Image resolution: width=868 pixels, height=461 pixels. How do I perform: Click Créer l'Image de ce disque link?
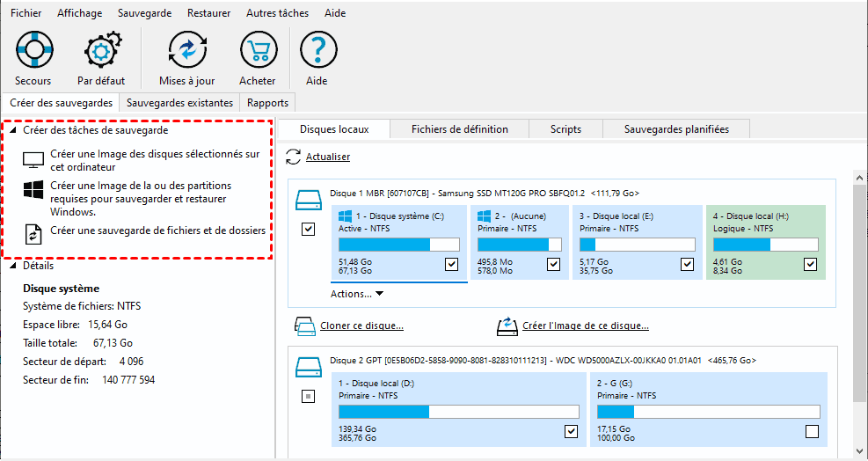click(585, 326)
